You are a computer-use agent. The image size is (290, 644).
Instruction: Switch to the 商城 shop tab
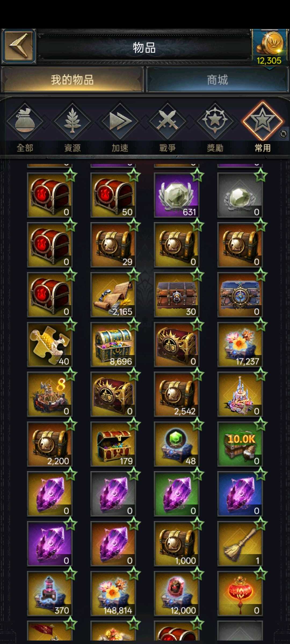[217, 80]
